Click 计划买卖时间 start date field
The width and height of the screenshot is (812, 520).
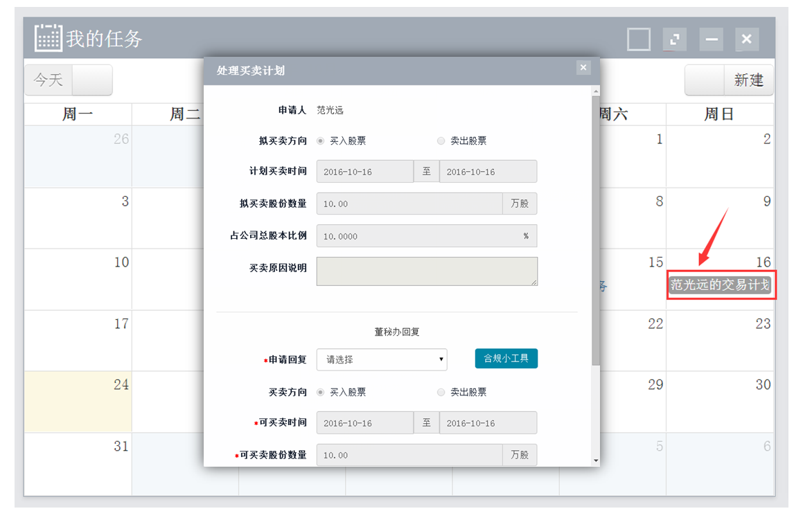pos(365,172)
